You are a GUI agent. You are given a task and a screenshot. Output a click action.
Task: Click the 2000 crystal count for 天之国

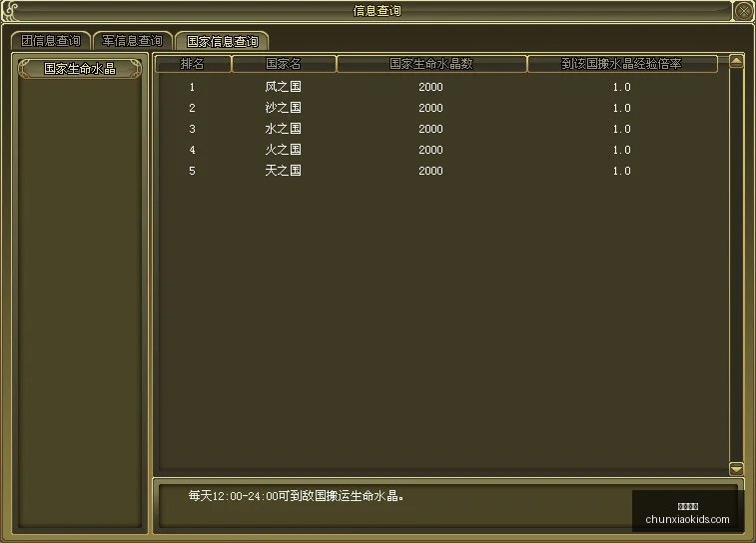coord(430,171)
